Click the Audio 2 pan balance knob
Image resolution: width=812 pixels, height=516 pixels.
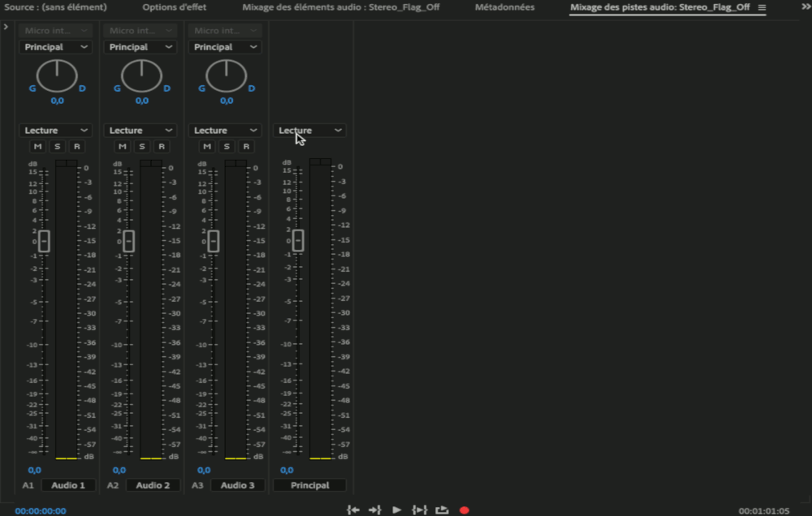click(141, 76)
